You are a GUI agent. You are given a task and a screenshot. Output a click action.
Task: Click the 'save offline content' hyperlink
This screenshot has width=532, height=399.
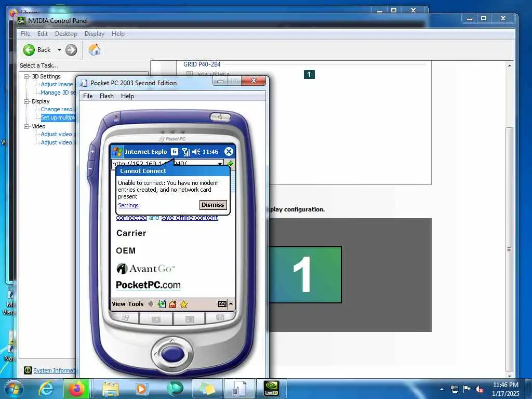pos(189,218)
